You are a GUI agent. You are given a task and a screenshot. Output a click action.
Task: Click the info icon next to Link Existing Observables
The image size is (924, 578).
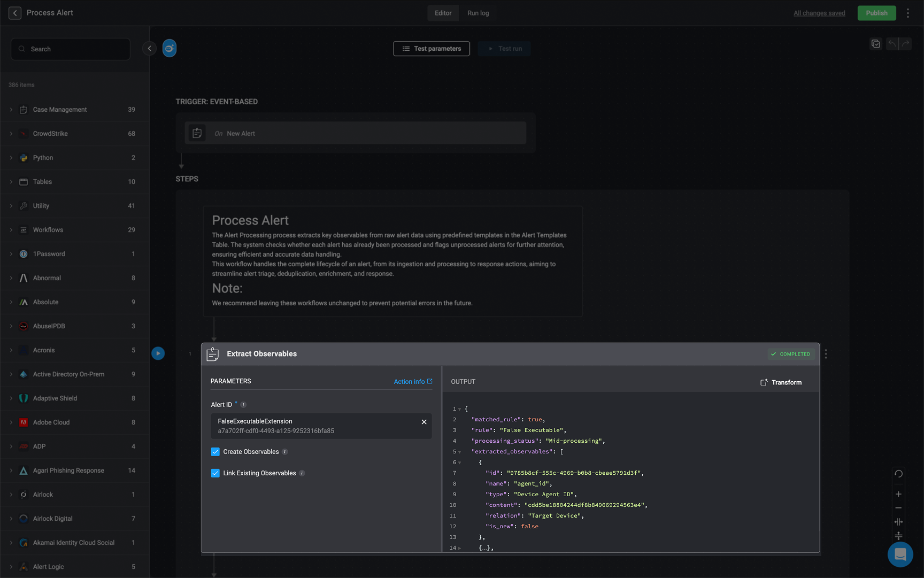coord(302,473)
